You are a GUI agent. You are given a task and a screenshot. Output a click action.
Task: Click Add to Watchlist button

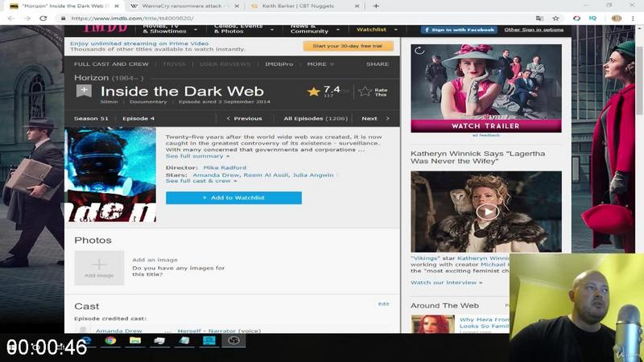click(x=233, y=198)
